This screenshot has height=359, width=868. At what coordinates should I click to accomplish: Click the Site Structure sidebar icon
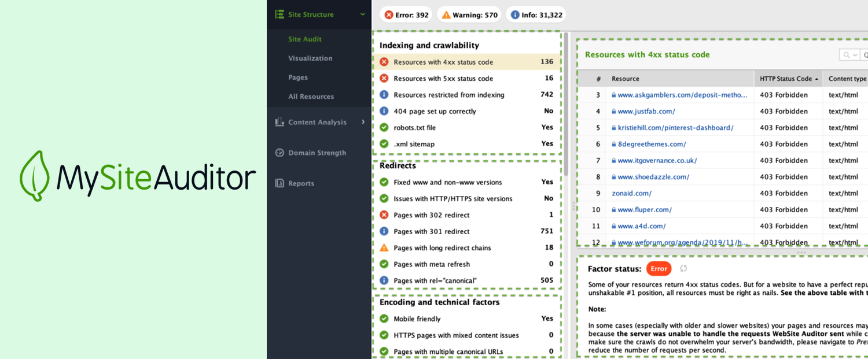pos(279,14)
